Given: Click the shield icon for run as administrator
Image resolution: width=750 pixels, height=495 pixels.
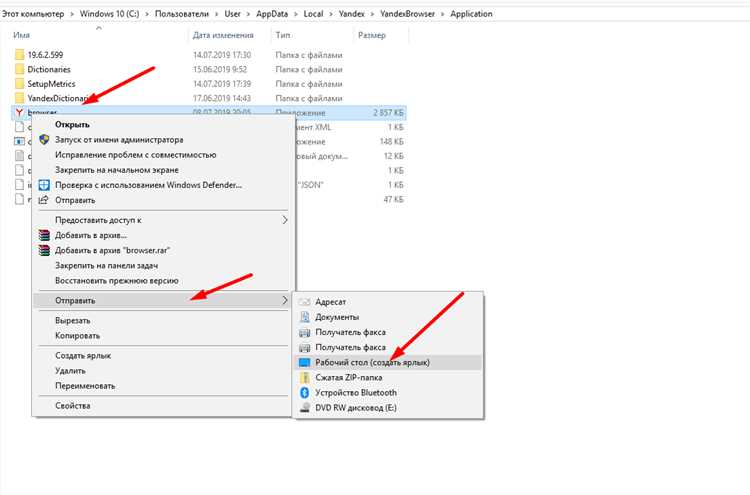Looking at the screenshot, I should (44, 140).
